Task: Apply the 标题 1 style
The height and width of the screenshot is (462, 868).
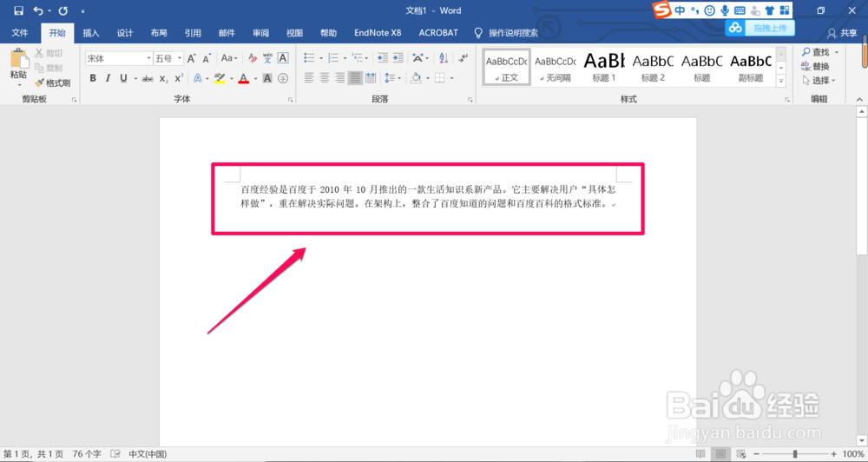Action: [x=604, y=67]
